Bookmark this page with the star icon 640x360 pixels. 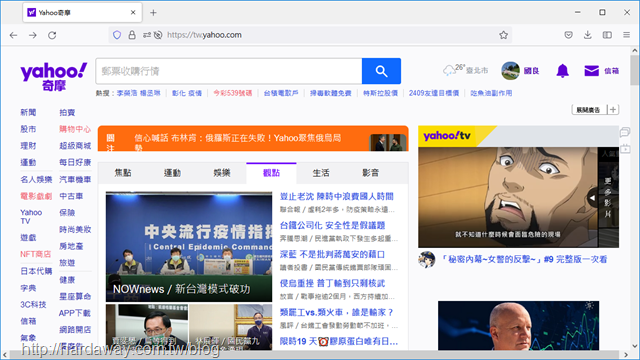click(x=503, y=35)
